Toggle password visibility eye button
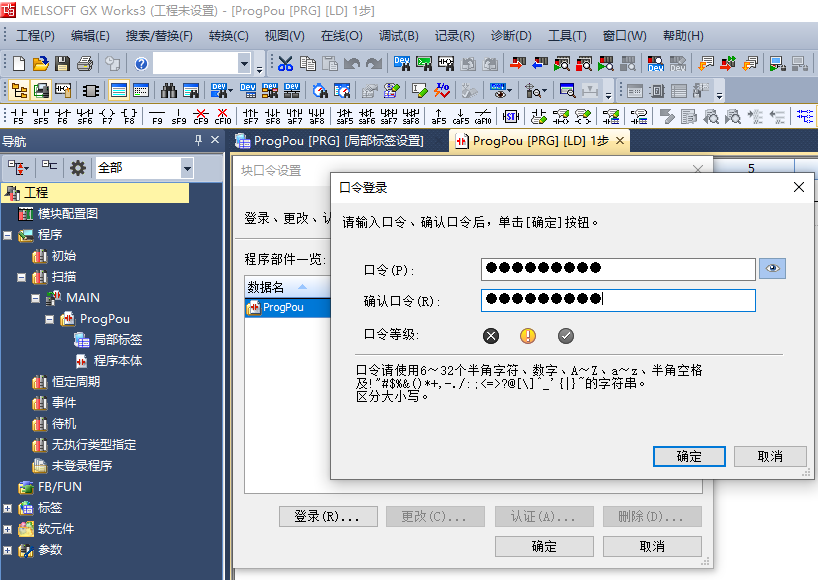Screen dimensions: 818x580 [771, 268]
